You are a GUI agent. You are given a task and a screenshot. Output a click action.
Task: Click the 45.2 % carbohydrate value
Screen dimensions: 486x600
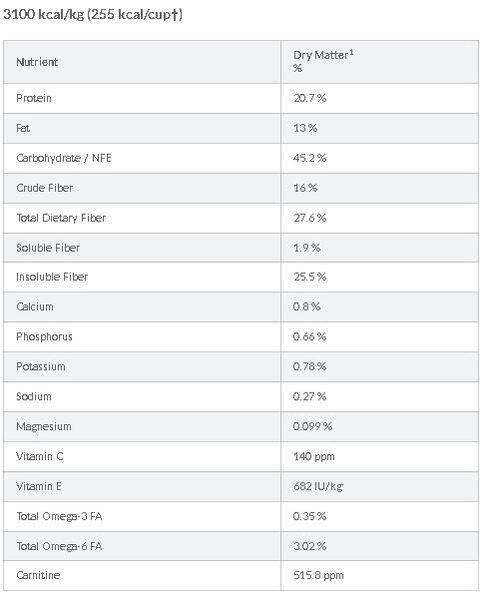click(x=310, y=158)
